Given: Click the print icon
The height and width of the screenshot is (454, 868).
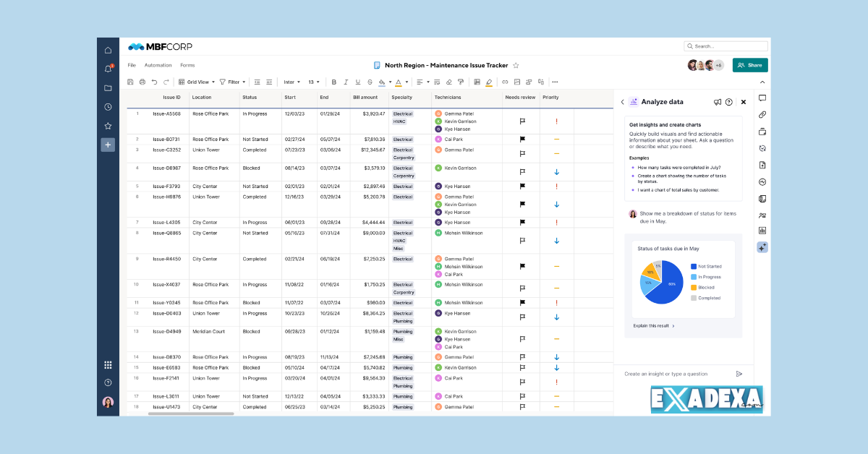Looking at the screenshot, I should click(x=142, y=82).
